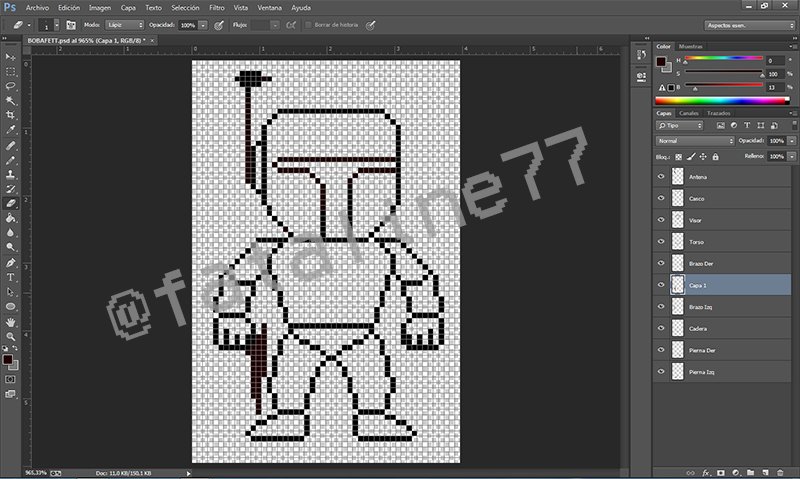Viewport: 800px width, 479px height.
Task: Open the Imagen menu
Action: click(x=100, y=8)
